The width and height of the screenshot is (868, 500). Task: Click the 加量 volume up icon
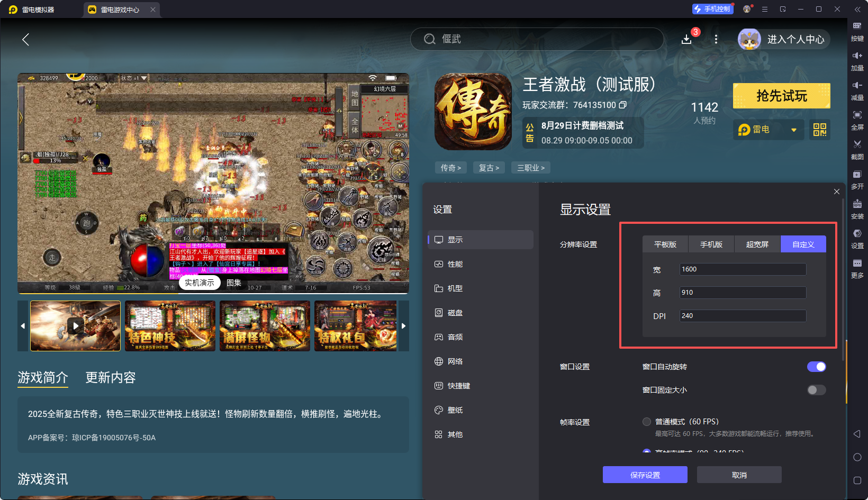pos(857,56)
